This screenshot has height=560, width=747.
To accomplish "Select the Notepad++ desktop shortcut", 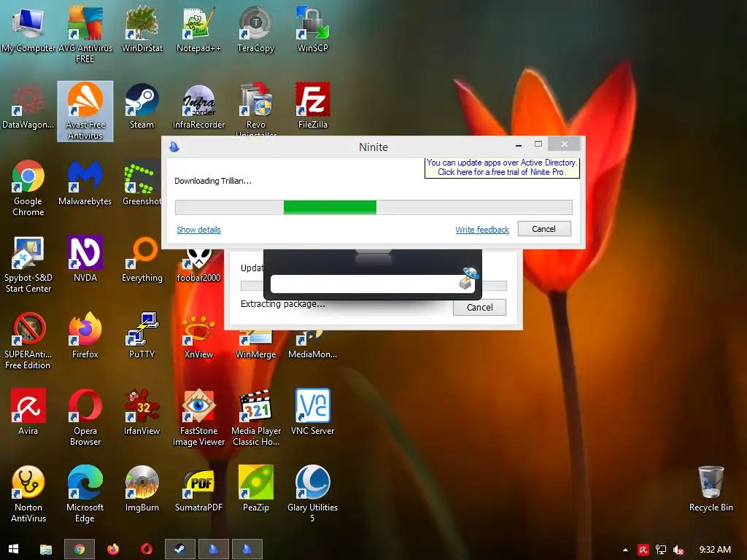I will (198, 28).
